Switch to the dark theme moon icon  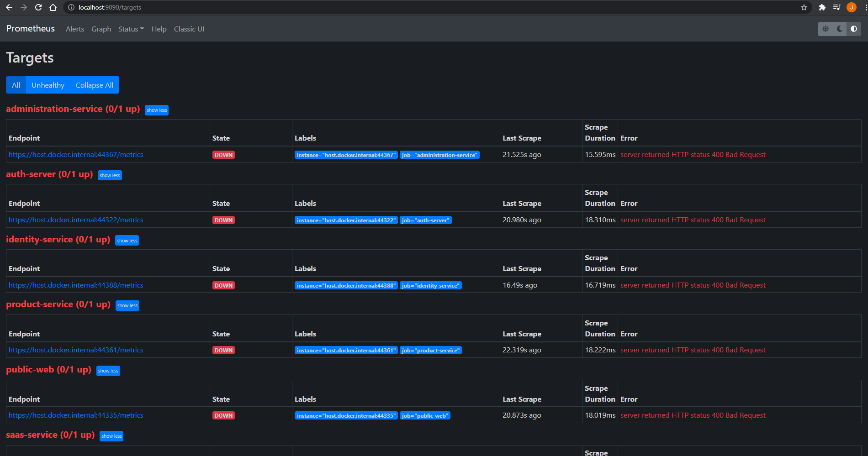coord(840,29)
